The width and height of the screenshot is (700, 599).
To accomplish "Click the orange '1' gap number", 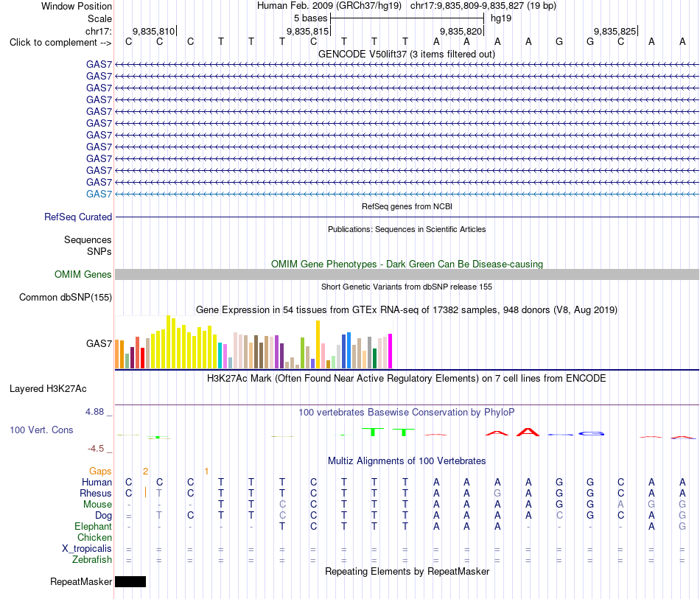I will coord(206,472).
